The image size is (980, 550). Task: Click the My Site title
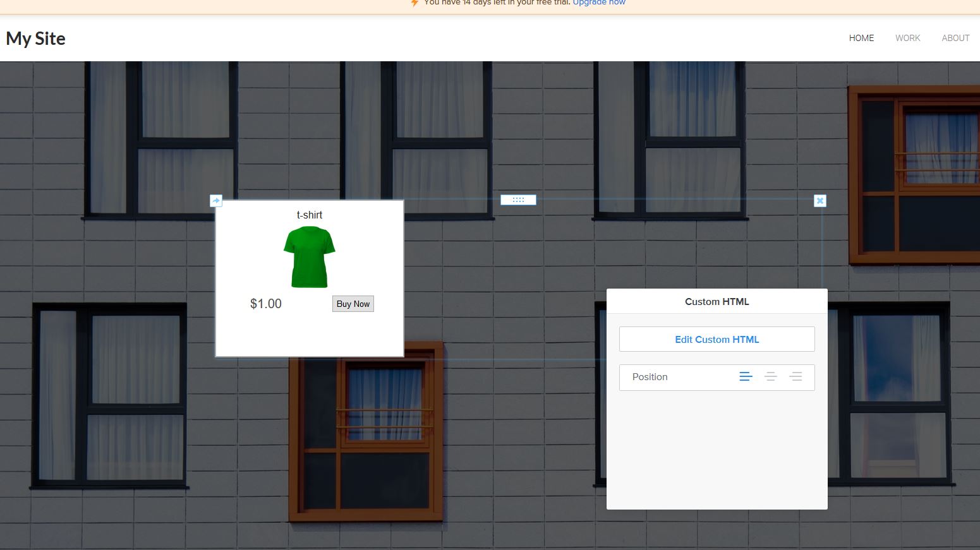pos(36,39)
